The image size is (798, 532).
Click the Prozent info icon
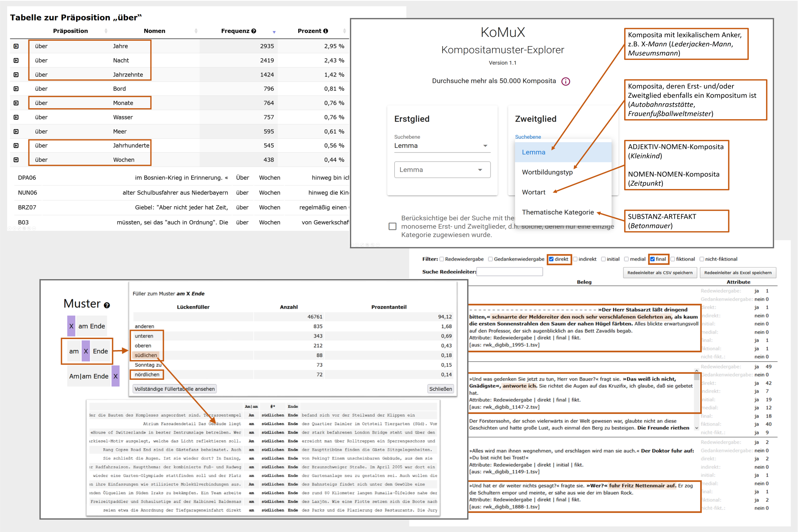[x=326, y=31]
